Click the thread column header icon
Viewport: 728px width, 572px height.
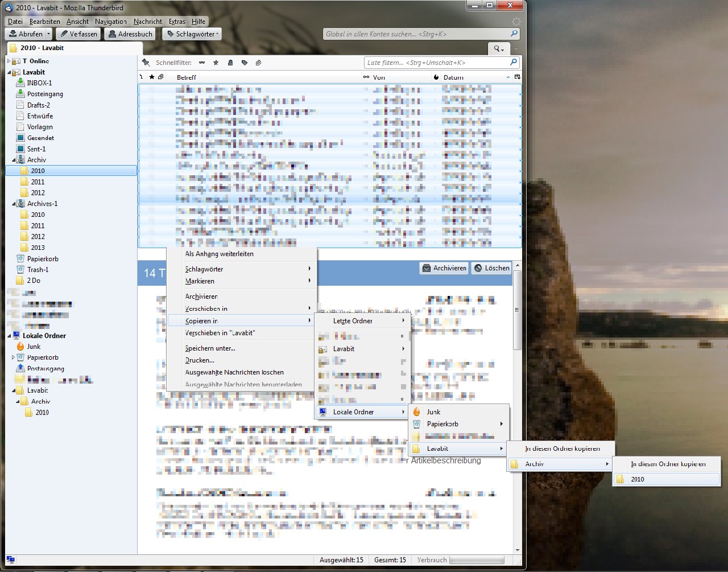[142, 77]
